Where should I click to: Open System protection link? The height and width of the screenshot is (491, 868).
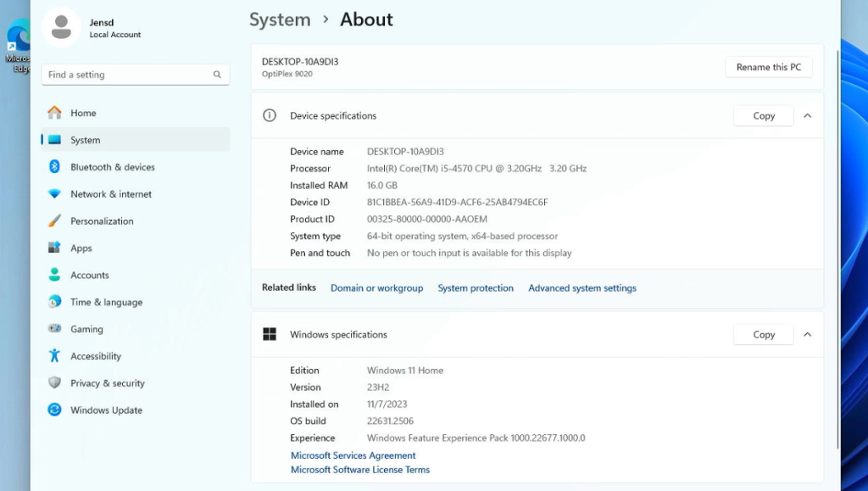(x=476, y=287)
